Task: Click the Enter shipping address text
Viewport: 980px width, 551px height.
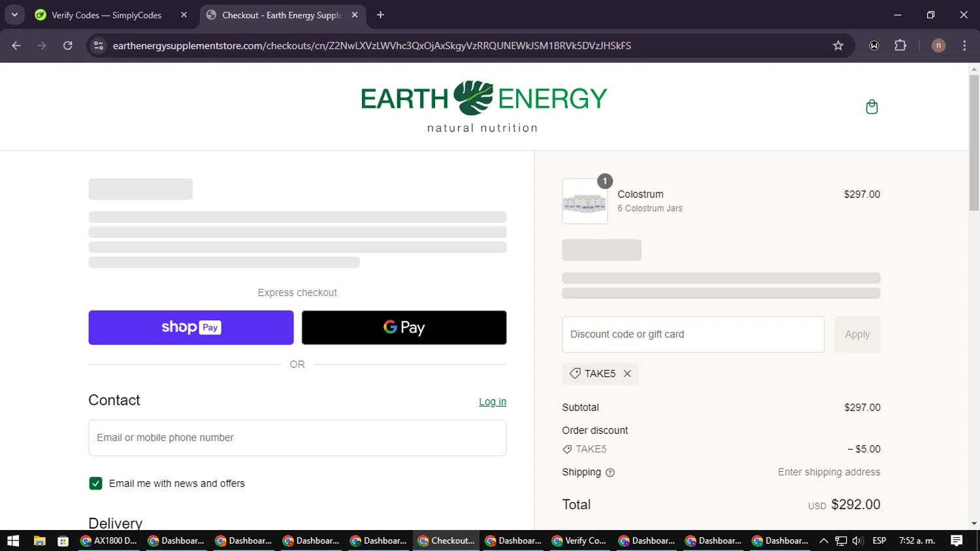Action: click(829, 472)
